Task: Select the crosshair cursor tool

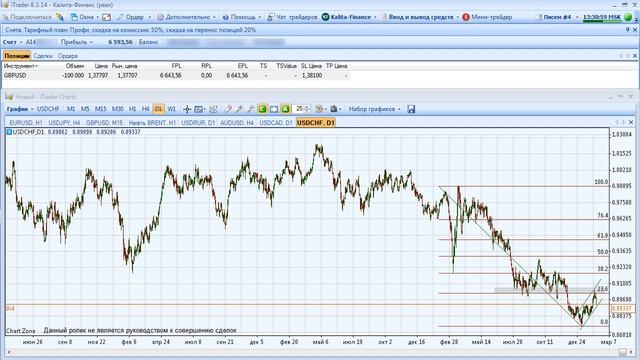Action: coord(187,109)
